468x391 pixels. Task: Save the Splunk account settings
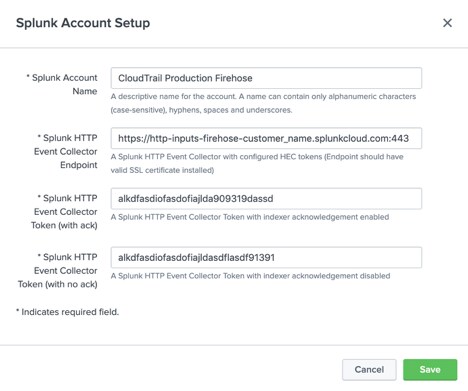430,370
